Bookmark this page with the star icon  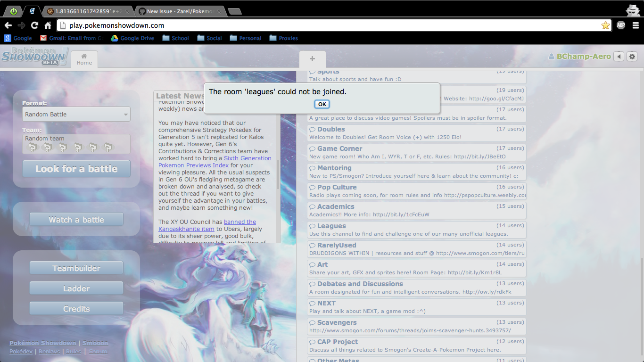pyautogui.click(x=605, y=25)
